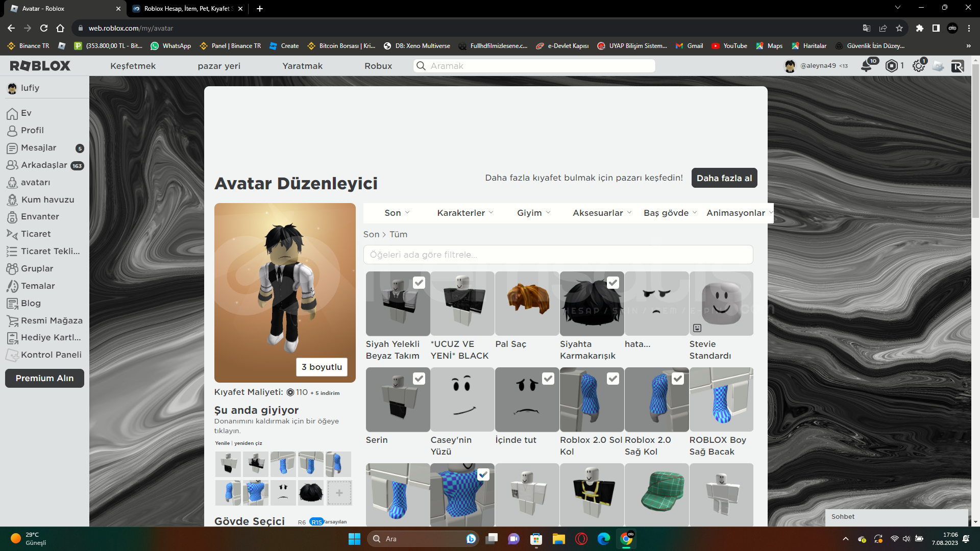This screenshot has height=551, width=980.
Task: Click the yeniden çiz link
Action: [x=248, y=443]
